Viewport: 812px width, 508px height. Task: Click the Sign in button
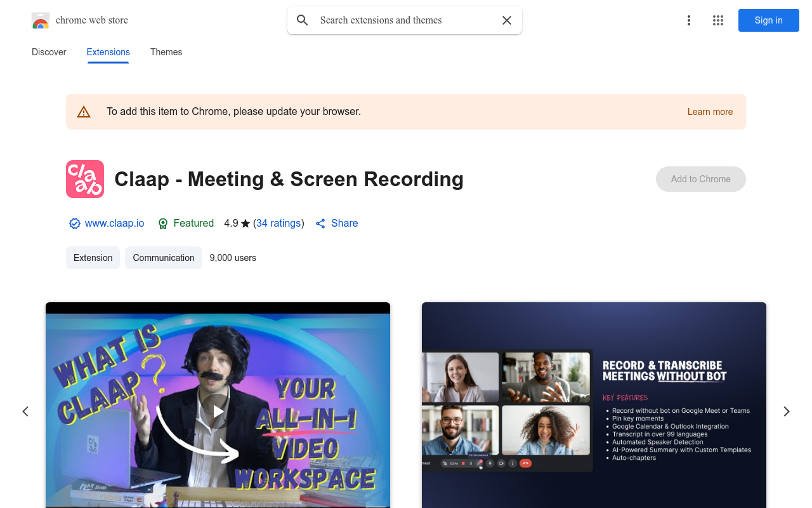[x=769, y=20]
